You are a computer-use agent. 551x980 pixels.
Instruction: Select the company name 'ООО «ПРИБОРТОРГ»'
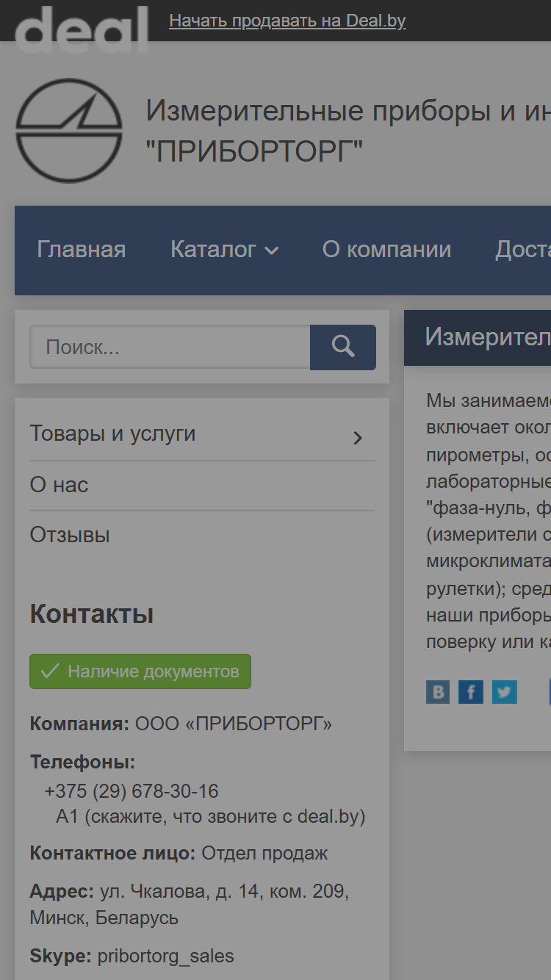[234, 724]
